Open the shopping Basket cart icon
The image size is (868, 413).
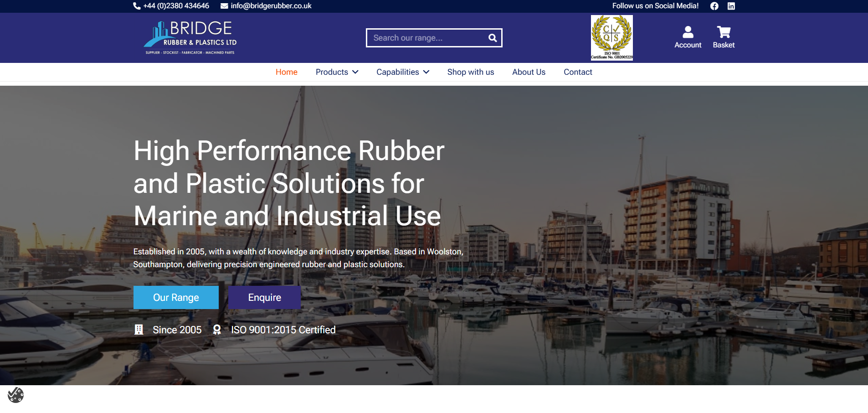click(723, 32)
